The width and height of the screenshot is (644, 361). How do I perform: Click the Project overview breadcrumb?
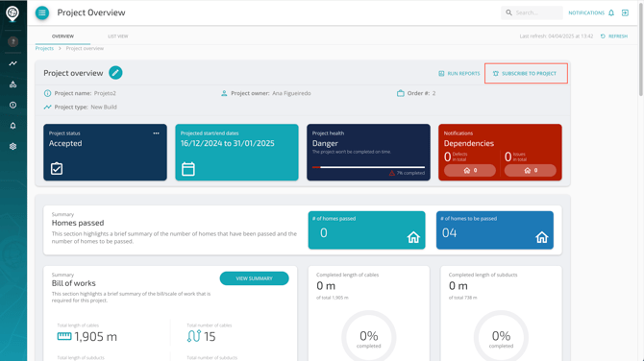85,48
